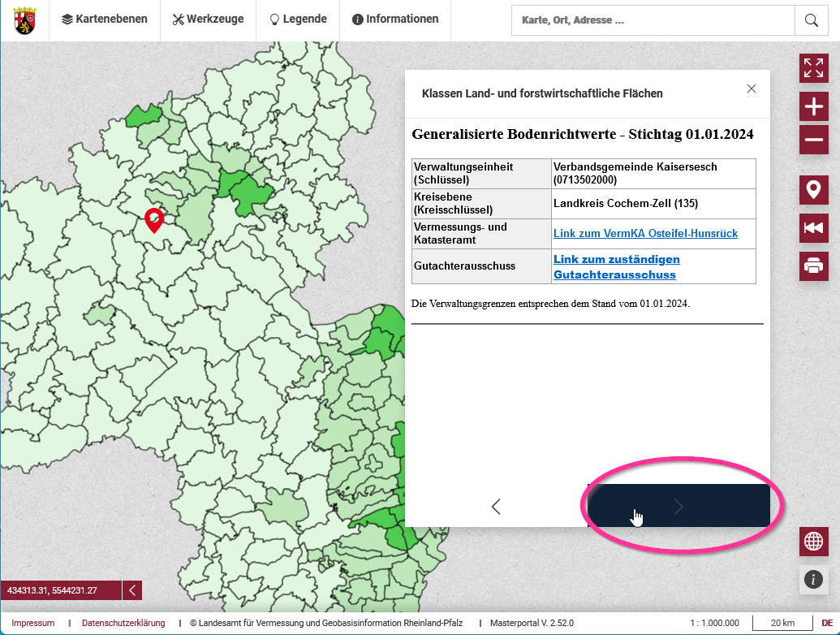Open the info button on right side
The width and height of the screenshot is (840, 635).
(x=813, y=579)
